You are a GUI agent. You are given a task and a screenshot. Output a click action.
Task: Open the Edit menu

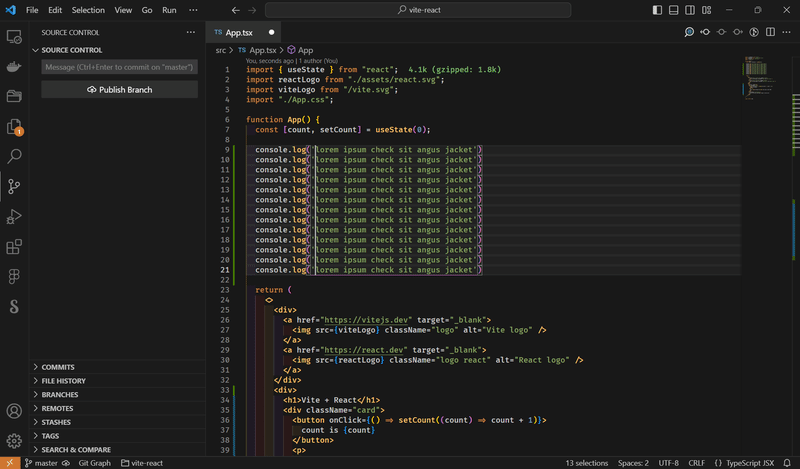pyautogui.click(x=55, y=10)
